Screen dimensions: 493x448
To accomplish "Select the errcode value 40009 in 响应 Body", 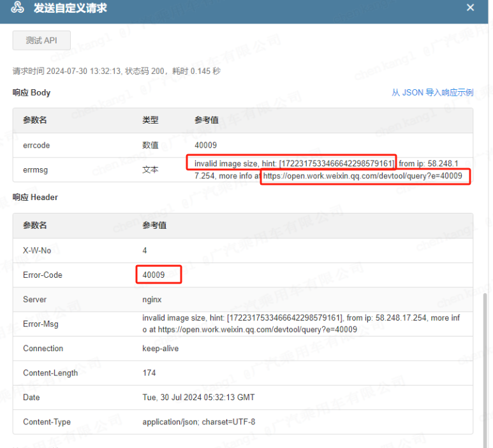I will 205,145.
